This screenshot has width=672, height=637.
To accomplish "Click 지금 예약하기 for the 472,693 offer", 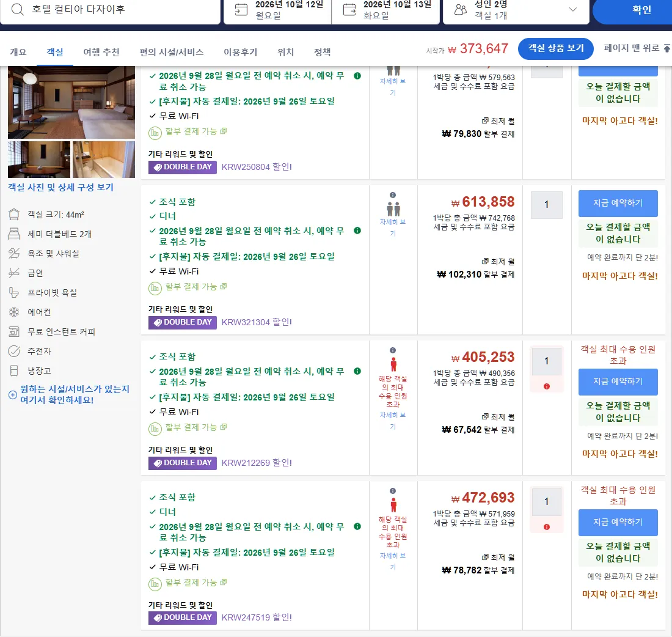I will pos(618,523).
